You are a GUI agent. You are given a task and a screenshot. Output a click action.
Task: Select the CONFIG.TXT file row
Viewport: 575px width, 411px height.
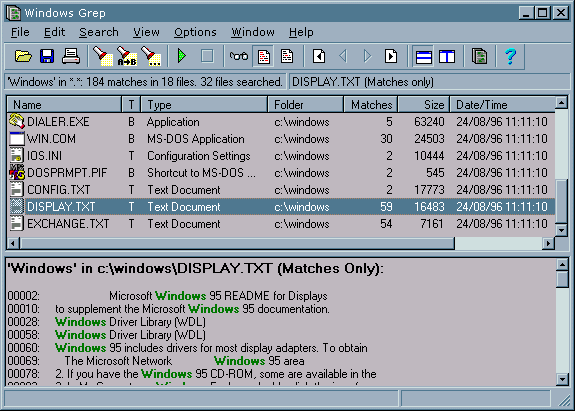281,190
